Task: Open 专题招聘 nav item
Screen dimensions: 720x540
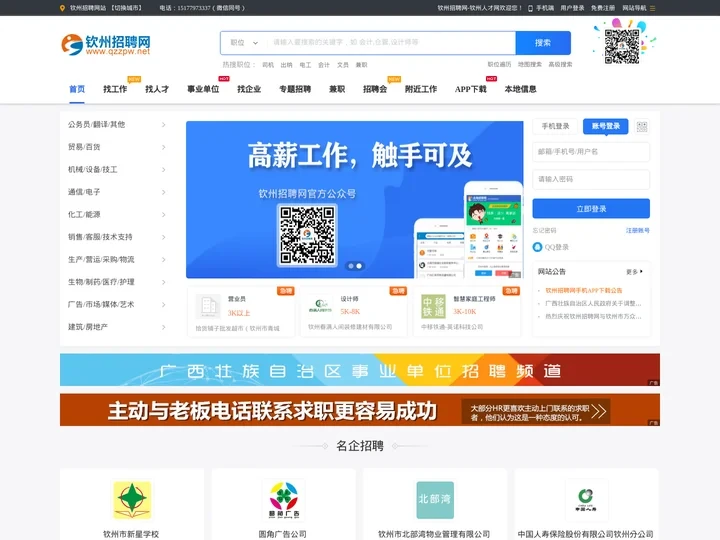Action: pos(295,89)
